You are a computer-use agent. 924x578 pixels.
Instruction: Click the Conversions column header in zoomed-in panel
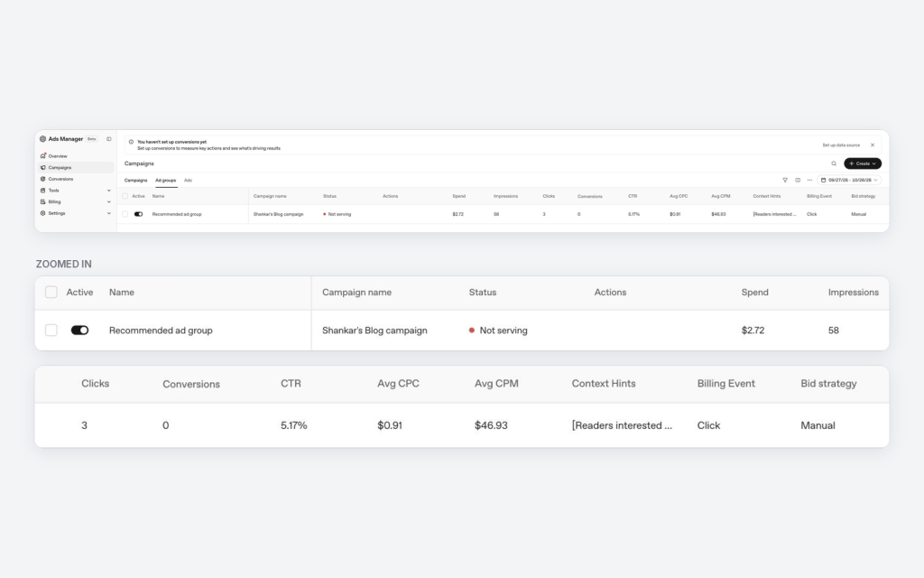pos(191,384)
